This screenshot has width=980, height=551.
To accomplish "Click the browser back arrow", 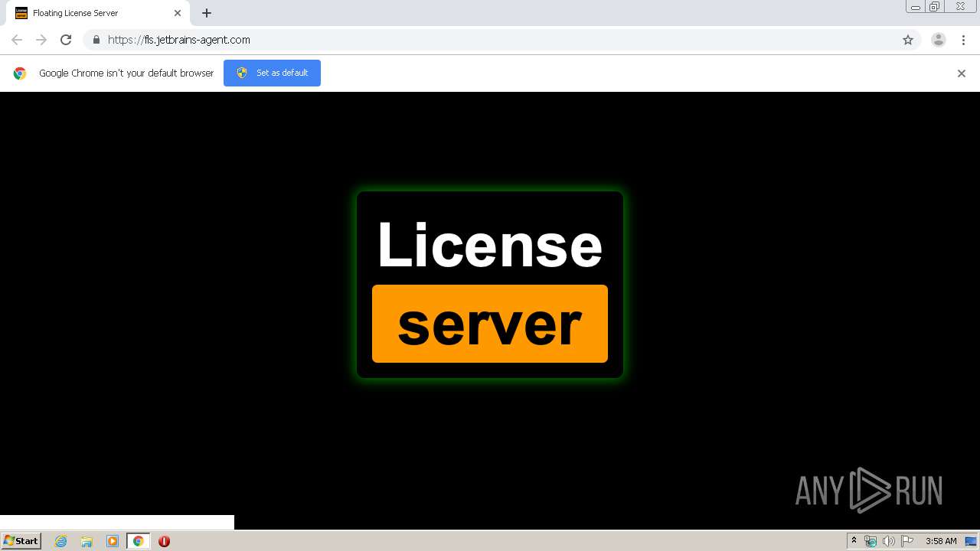I will (x=17, y=40).
